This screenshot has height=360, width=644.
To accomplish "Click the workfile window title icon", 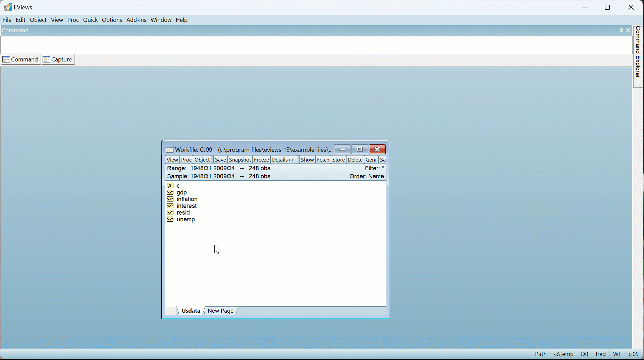I will (x=170, y=149).
